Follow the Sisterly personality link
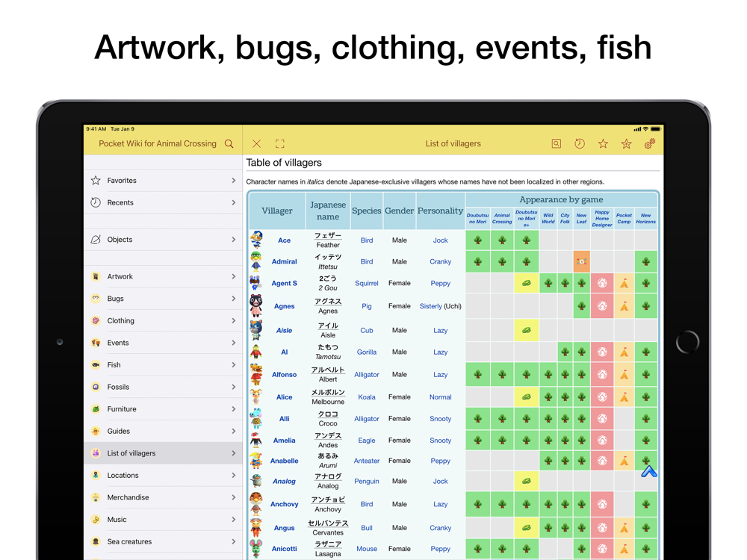The image size is (747, 560). click(x=431, y=306)
